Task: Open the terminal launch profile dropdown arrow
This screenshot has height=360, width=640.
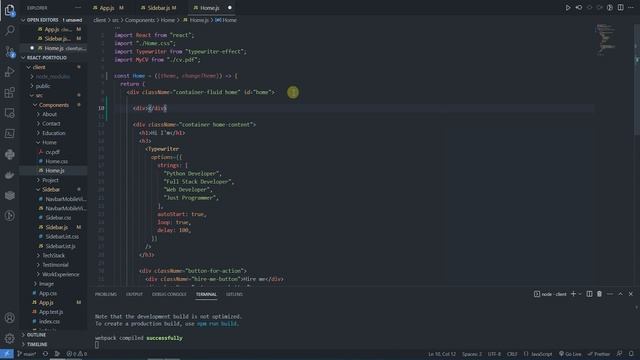Action: pyautogui.click(x=580, y=294)
